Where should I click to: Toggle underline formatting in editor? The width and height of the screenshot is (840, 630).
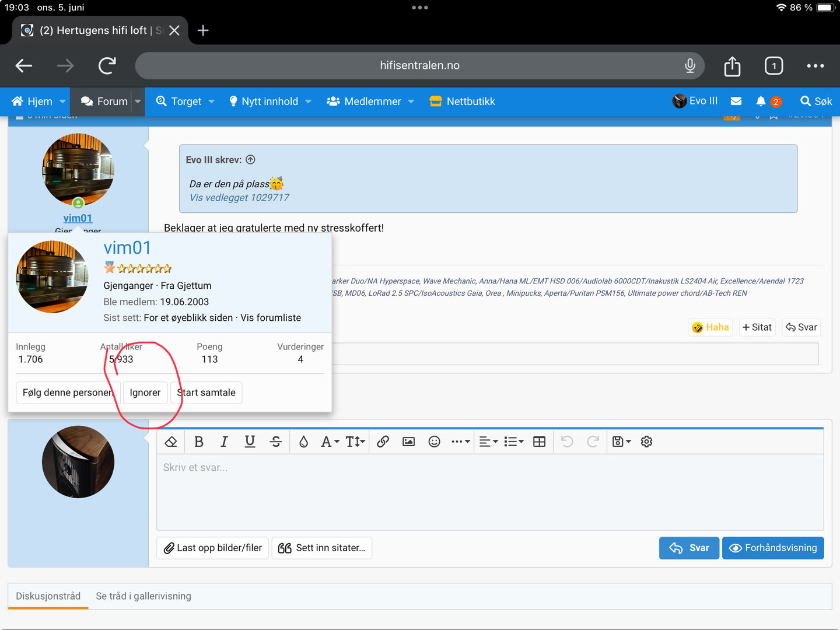(x=250, y=442)
